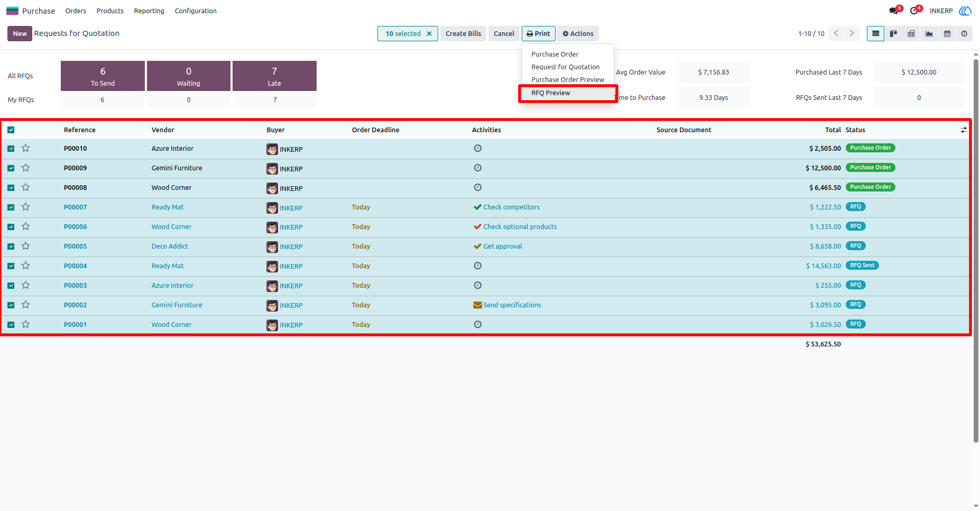Open the Orders menu
Viewport: 980px width, 511px height.
click(76, 11)
